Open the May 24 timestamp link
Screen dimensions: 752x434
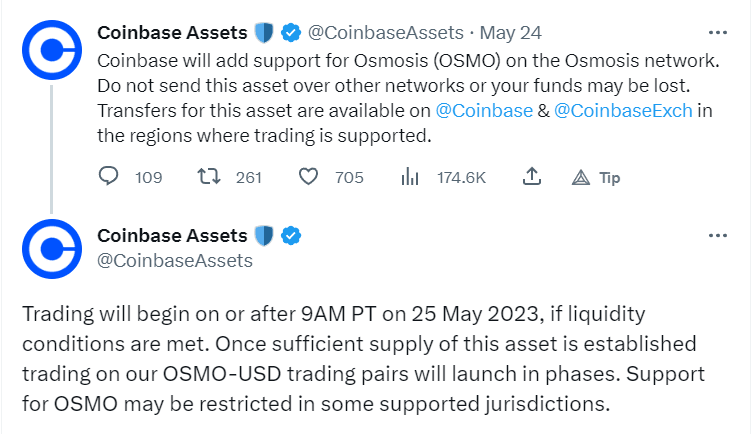tap(510, 33)
